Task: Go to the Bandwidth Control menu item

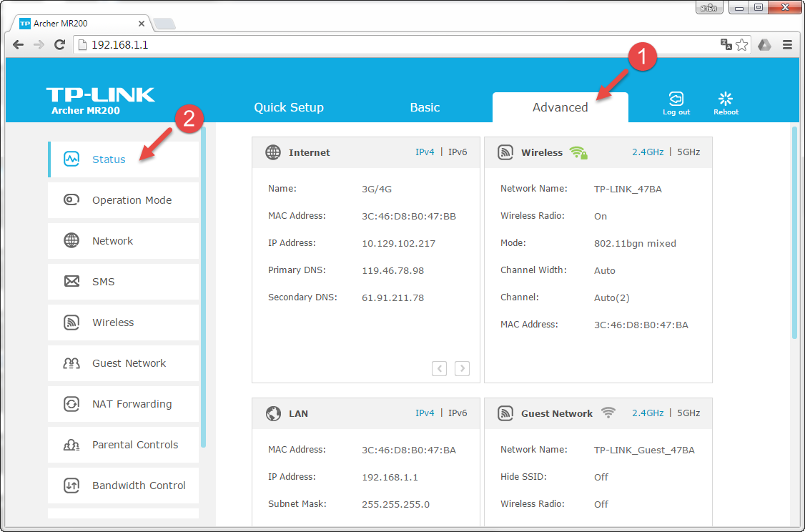Action: pos(123,486)
